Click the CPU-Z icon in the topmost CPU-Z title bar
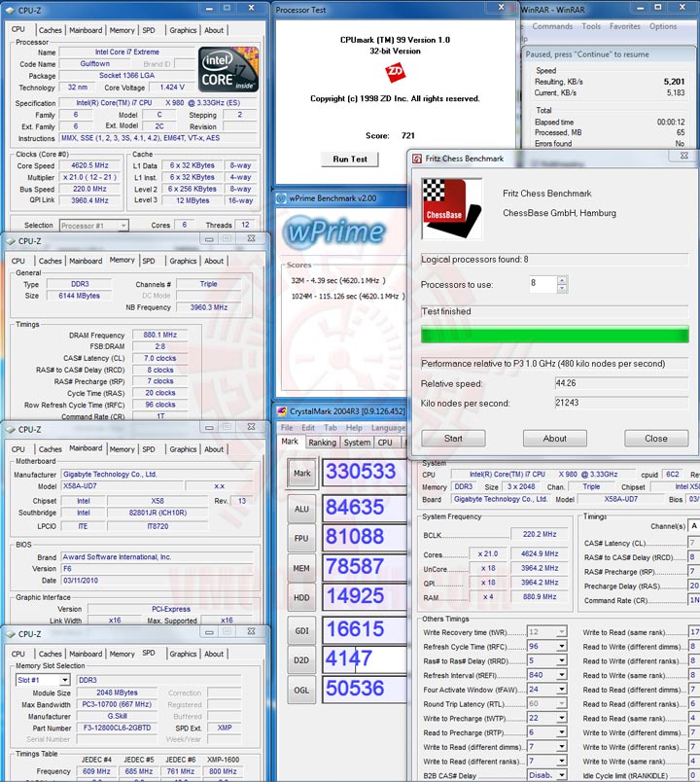Screen dimensions: 700x782 click(x=10, y=10)
